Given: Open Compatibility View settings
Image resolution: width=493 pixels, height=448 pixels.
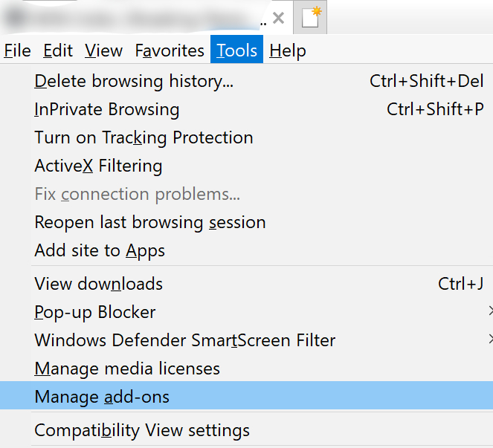Looking at the screenshot, I should pyautogui.click(x=142, y=430).
